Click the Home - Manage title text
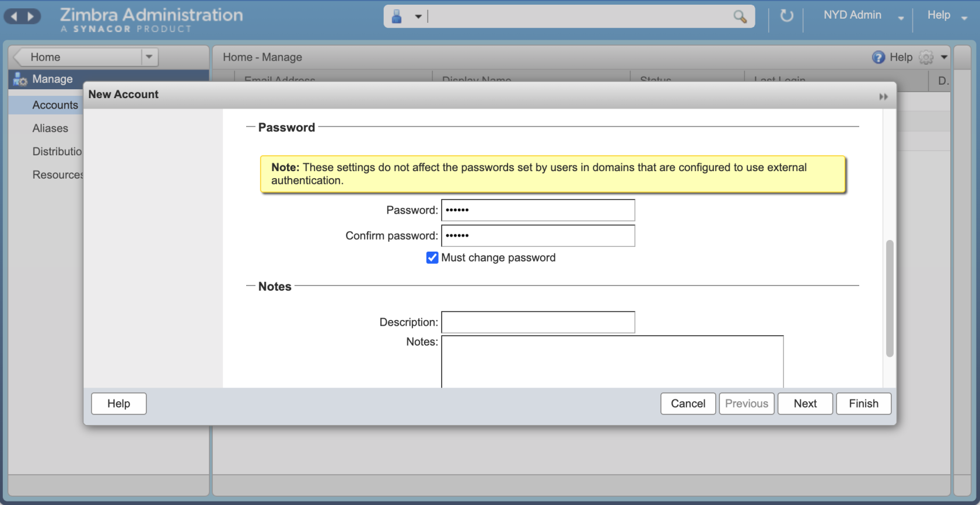This screenshot has width=980, height=505. pos(262,57)
